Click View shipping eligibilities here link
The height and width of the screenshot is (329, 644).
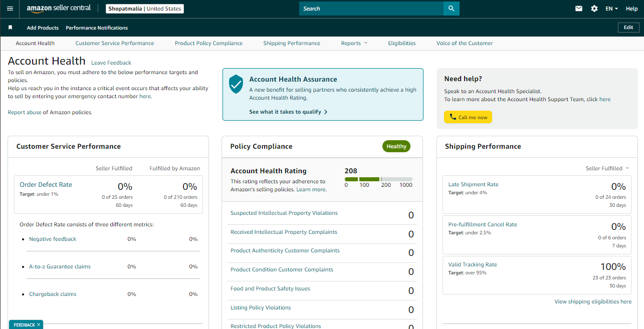593,301
